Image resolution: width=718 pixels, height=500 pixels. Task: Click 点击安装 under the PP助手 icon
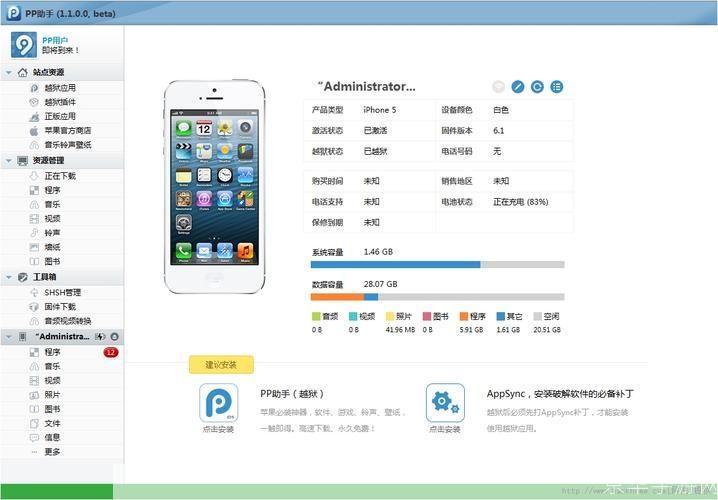pos(218,429)
